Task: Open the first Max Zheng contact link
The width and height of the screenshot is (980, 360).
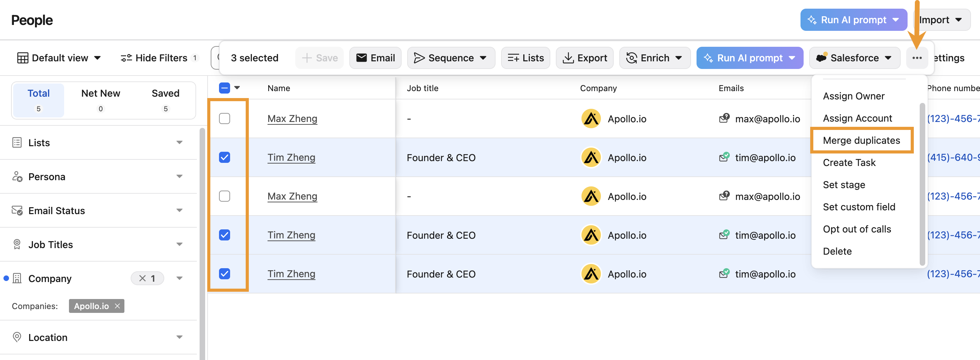Action: pos(292,119)
